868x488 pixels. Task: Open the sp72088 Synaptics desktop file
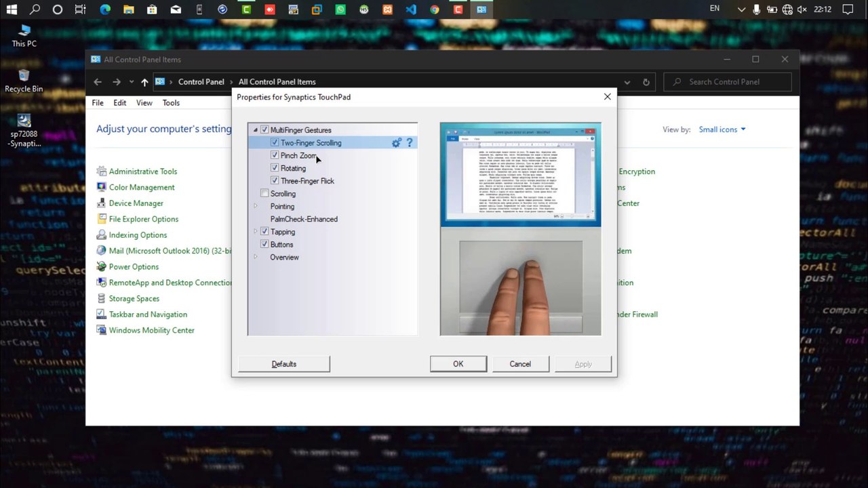[x=24, y=131]
